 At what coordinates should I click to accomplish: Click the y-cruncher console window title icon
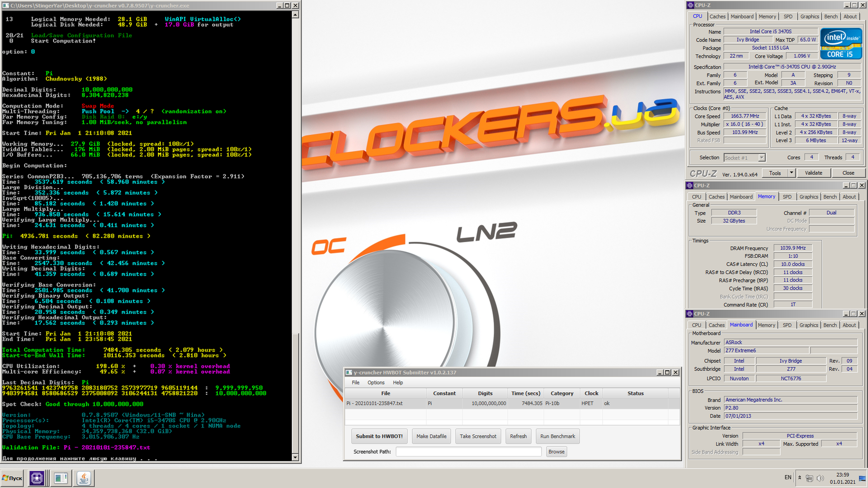[6, 5]
